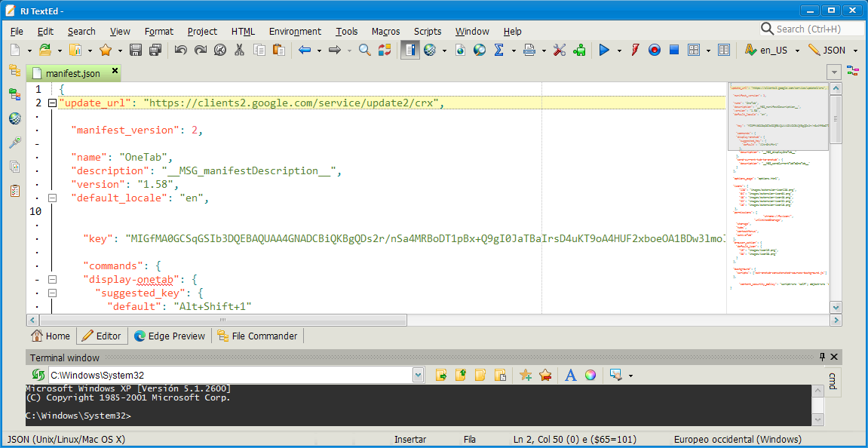Collapse the fold on line 2 update_url
Viewport: 868px width, 448px height.
tap(52, 103)
